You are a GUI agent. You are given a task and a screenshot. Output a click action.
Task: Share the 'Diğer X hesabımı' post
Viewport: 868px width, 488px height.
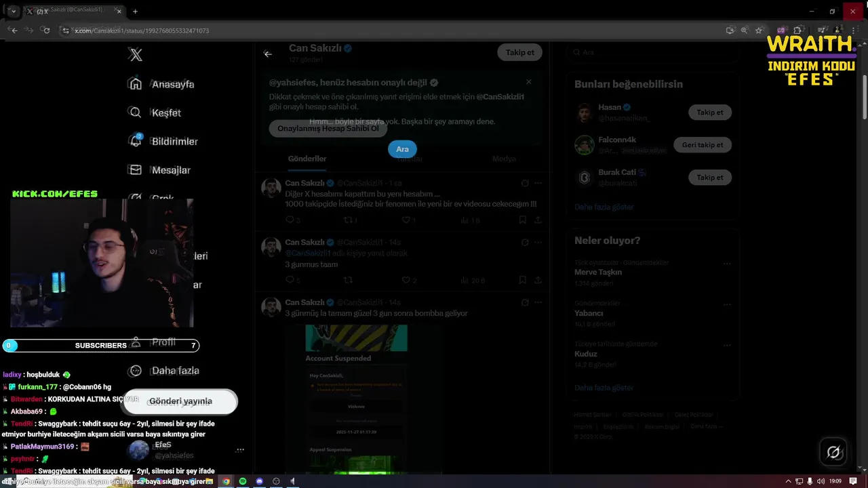[x=538, y=220]
